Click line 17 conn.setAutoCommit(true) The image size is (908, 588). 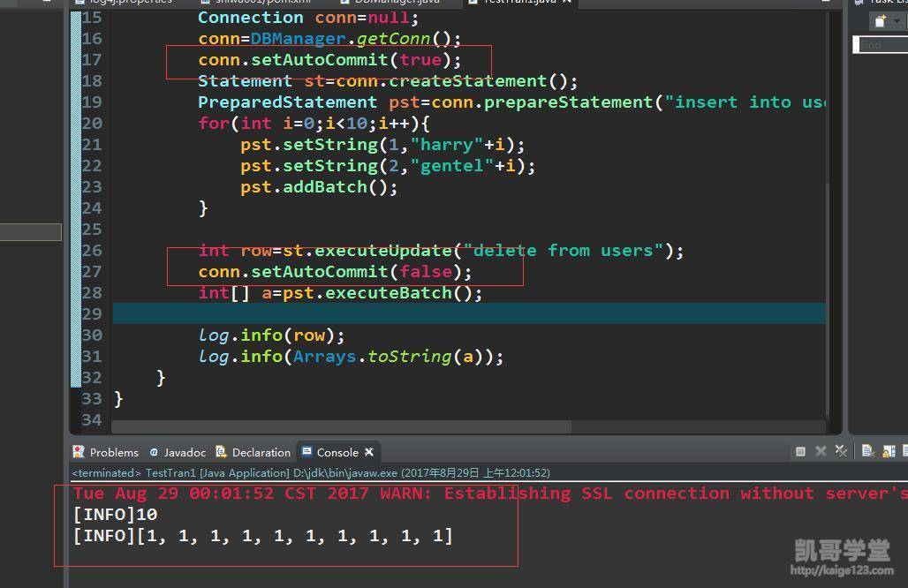(x=329, y=60)
